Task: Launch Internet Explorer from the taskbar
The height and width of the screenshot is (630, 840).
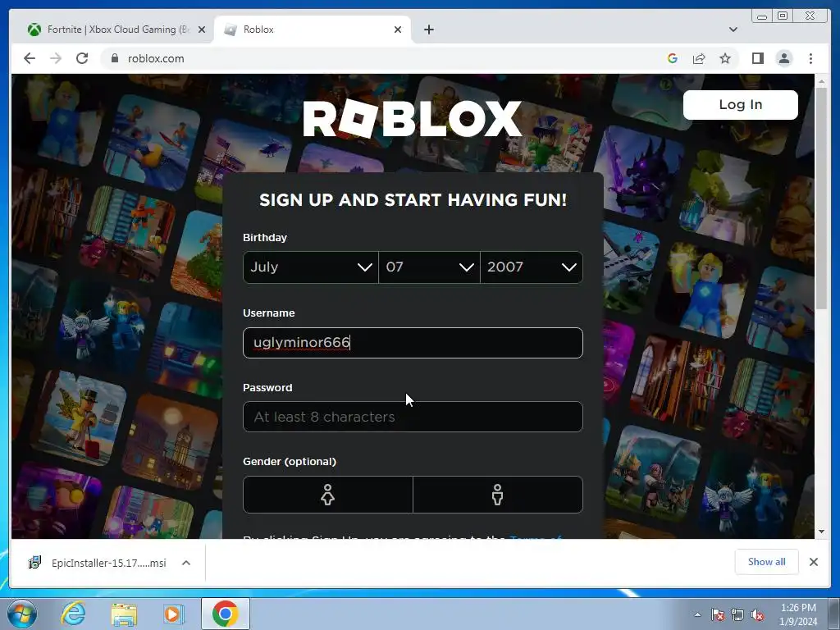Action: (x=73, y=614)
